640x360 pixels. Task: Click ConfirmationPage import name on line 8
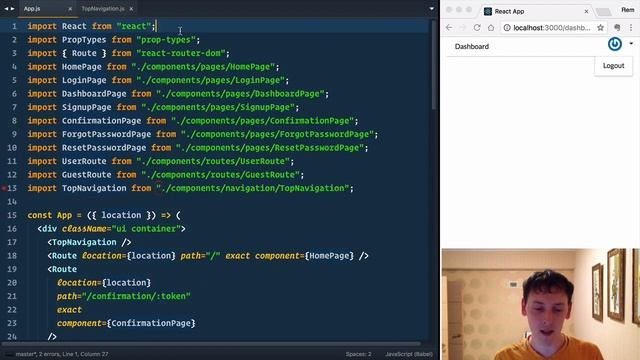(101, 120)
